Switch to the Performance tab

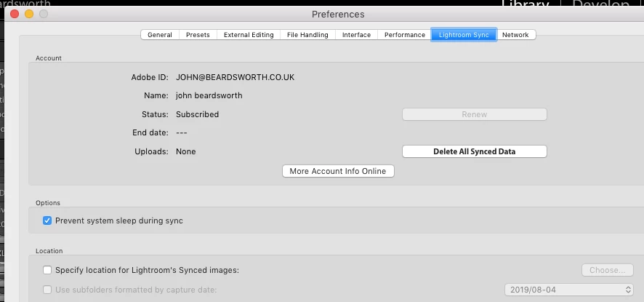[405, 35]
